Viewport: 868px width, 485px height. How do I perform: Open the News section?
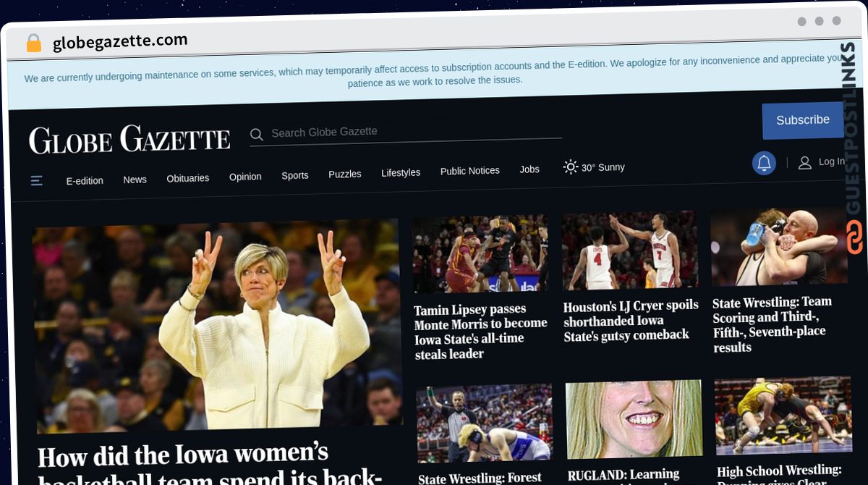[135, 180]
